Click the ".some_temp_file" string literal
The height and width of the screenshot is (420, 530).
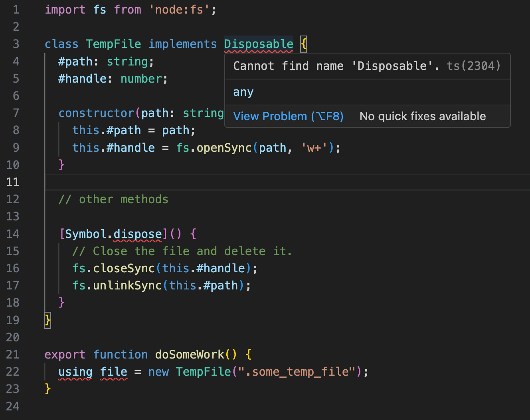[297, 372]
